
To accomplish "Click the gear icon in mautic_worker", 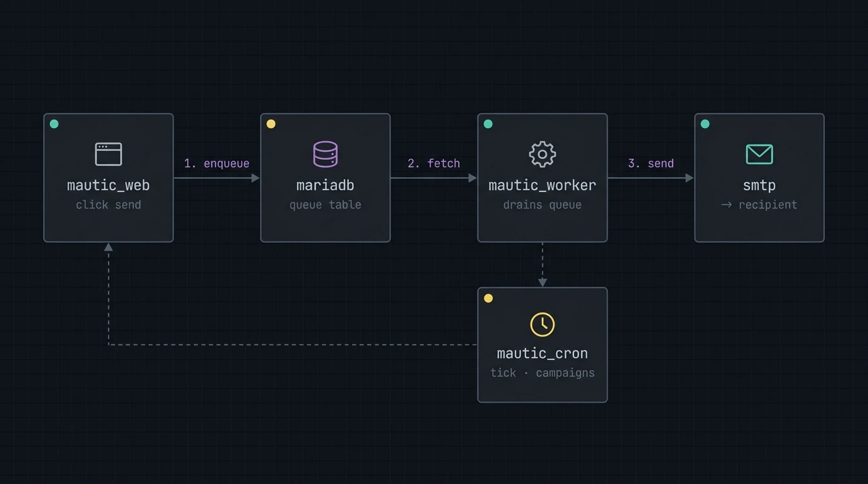I will click(x=542, y=154).
